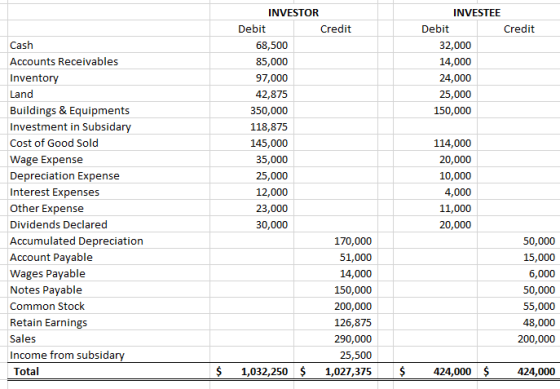Select investee inventory value 24,000
The width and height of the screenshot is (560, 389).
pyautogui.click(x=455, y=78)
